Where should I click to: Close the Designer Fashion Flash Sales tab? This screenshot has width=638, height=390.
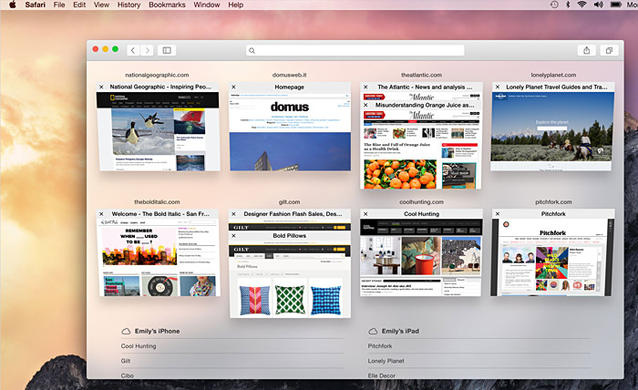(234, 214)
